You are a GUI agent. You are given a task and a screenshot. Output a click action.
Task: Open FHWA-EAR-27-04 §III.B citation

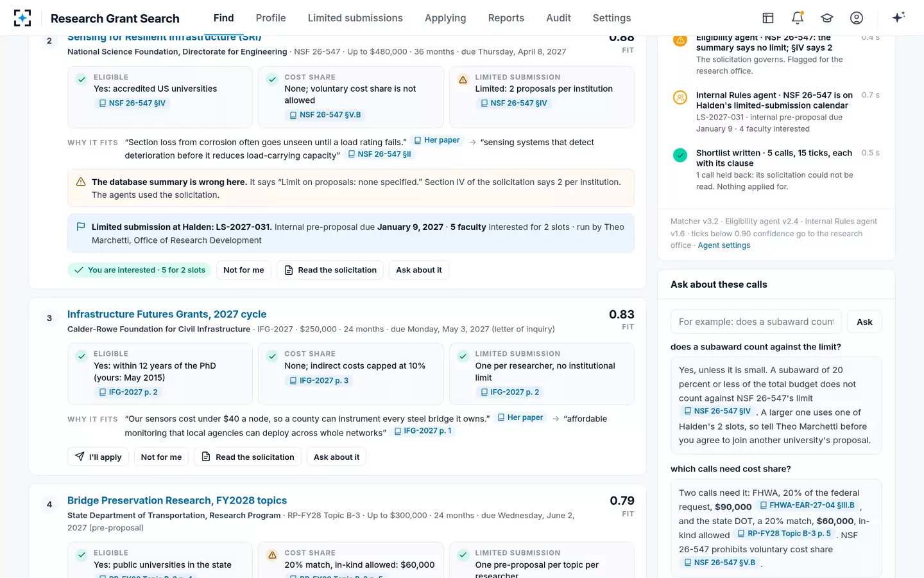tap(807, 505)
